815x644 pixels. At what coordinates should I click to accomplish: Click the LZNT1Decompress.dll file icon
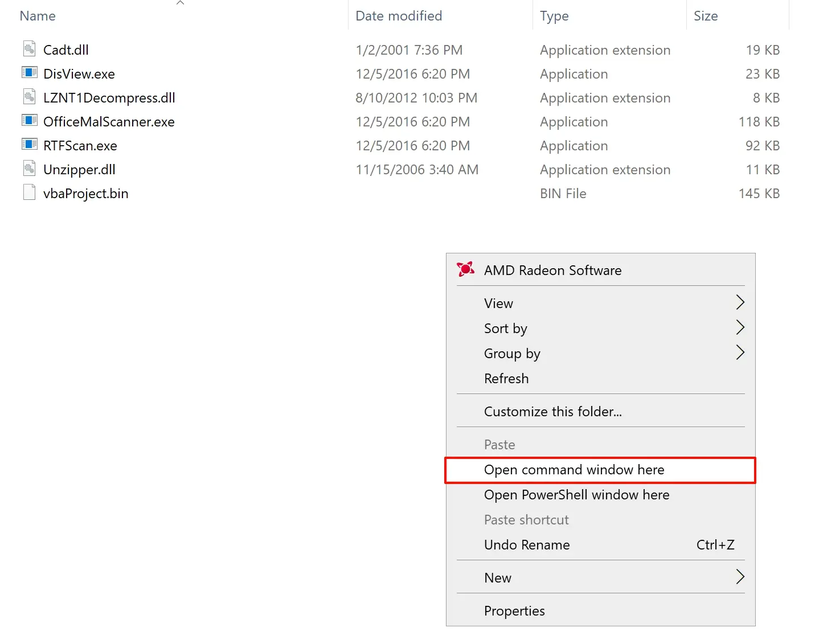tap(30, 97)
